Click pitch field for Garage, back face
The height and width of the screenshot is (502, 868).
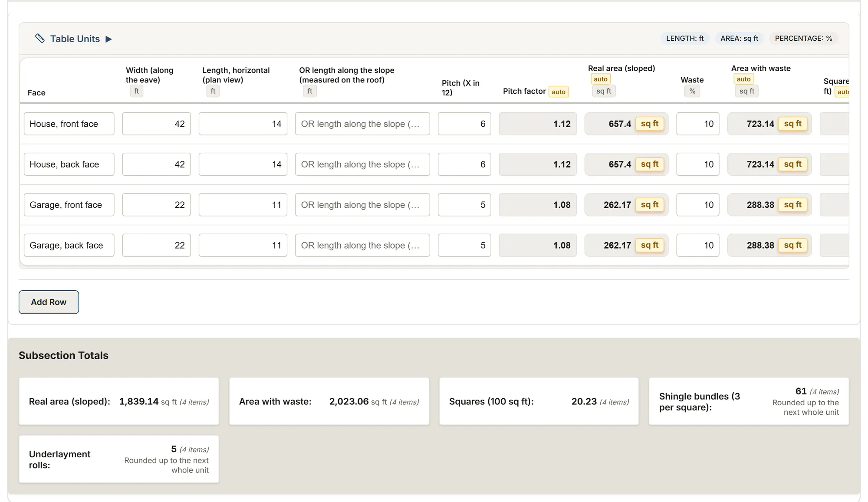(464, 245)
